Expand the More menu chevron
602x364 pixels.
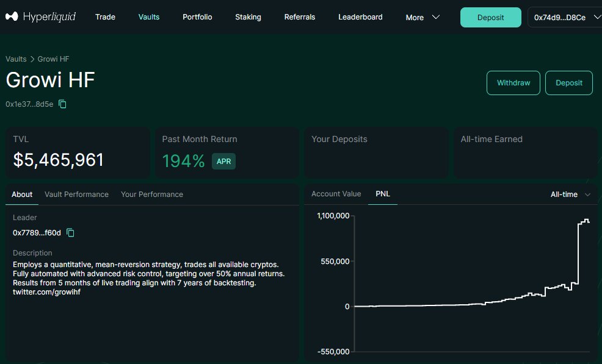pos(436,17)
